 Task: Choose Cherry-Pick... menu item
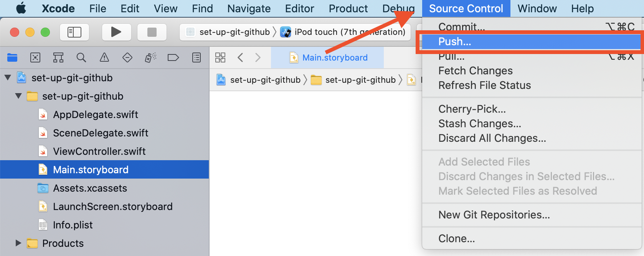coord(532,109)
